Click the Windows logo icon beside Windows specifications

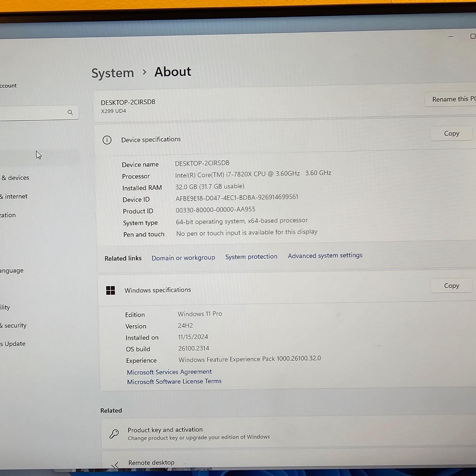coord(110,291)
